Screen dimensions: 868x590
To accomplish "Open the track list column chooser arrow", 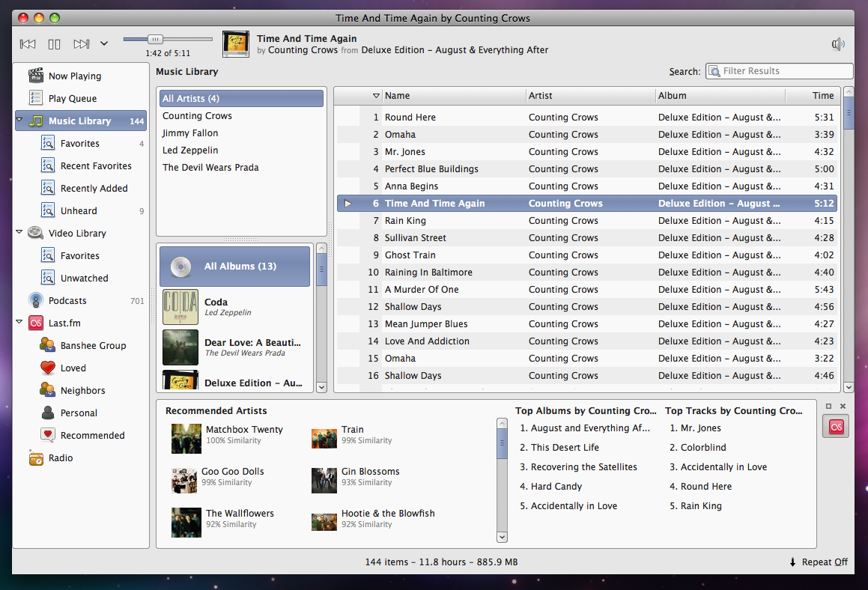I will pos(376,96).
